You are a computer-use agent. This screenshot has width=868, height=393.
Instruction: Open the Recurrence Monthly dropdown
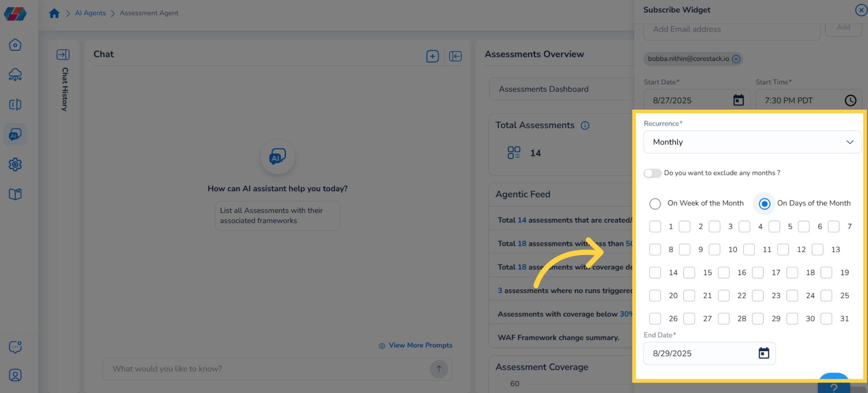click(752, 142)
